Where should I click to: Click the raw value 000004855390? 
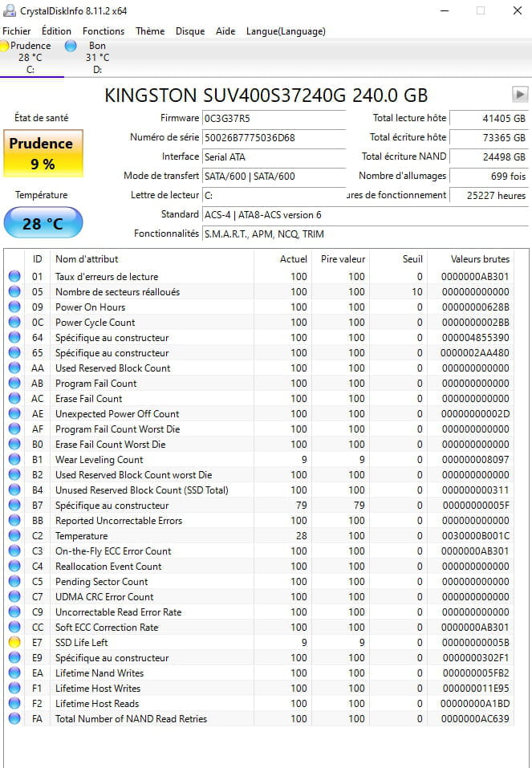point(476,338)
